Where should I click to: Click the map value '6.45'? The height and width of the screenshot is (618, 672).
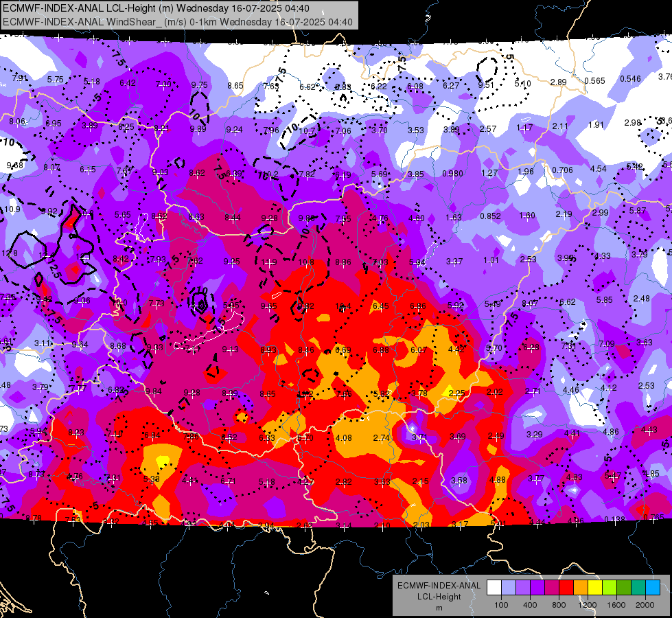click(x=380, y=306)
